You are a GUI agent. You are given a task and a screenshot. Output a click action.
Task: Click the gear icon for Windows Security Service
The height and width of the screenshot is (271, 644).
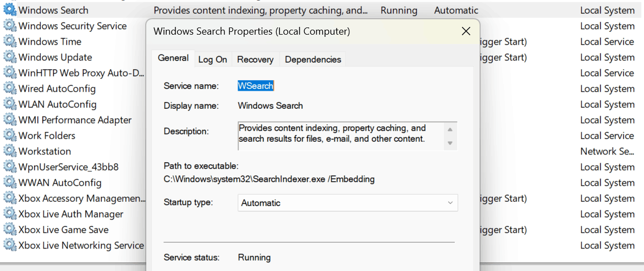[9, 26]
